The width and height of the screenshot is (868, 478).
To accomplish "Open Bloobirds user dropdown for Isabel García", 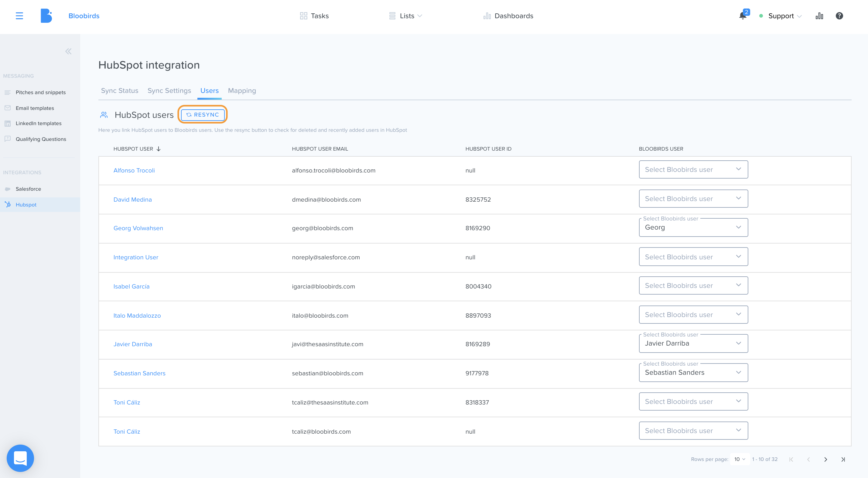I will coord(693,286).
